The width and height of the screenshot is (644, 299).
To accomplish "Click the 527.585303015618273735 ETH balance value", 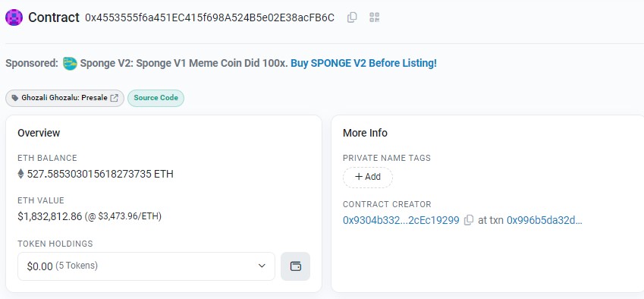I will click(100, 174).
